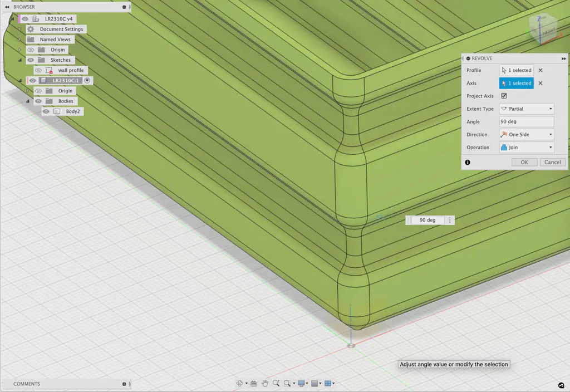Select the Zoom magnifier tool
The height and width of the screenshot is (392, 570).
tap(276, 383)
